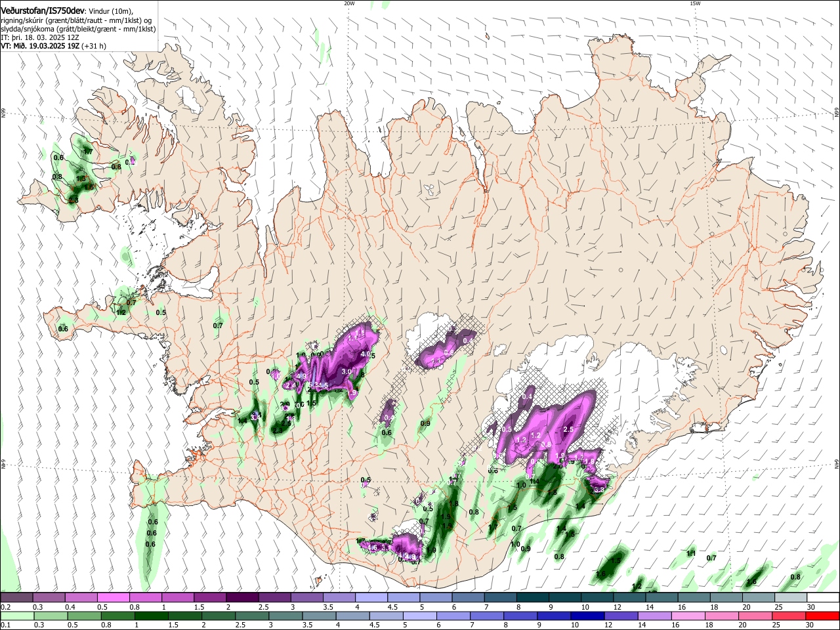Click the 20W longitude label at top
Screen dimensions: 840x630
tap(349, 3)
